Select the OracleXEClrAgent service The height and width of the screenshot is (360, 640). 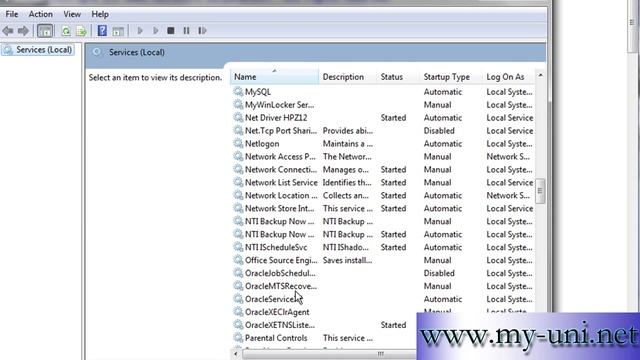(x=277, y=312)
